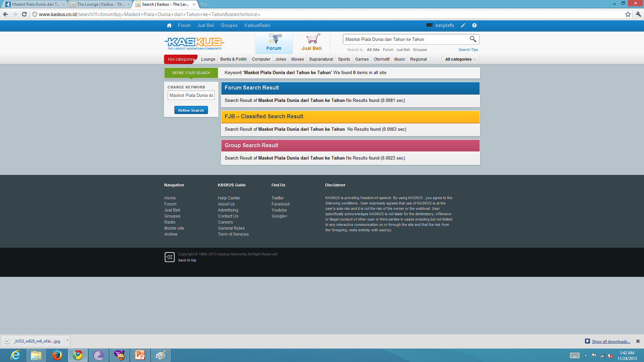
Task: Go to the Kaskus home icon
Action: point(169,25)
